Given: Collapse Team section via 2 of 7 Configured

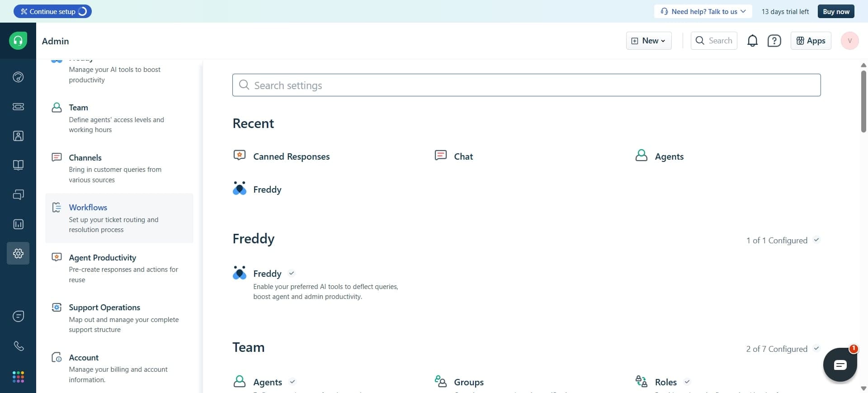Looking at the screenshot, I should point(783,349).
